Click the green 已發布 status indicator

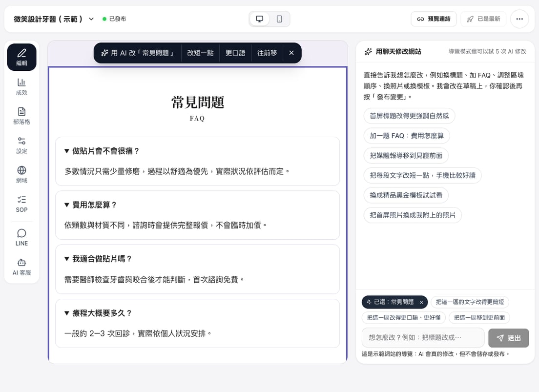pyautogui.click(x=114, y=19)
